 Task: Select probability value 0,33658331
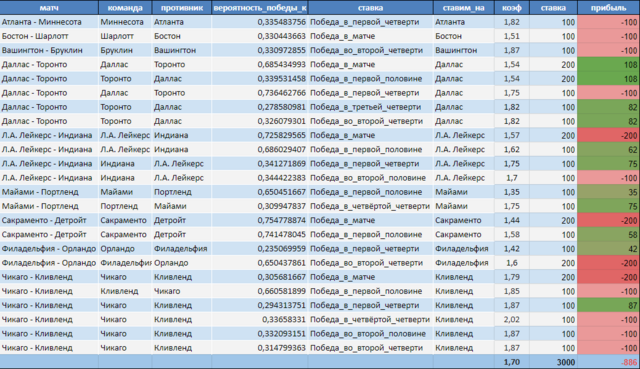tap(260, 319)
